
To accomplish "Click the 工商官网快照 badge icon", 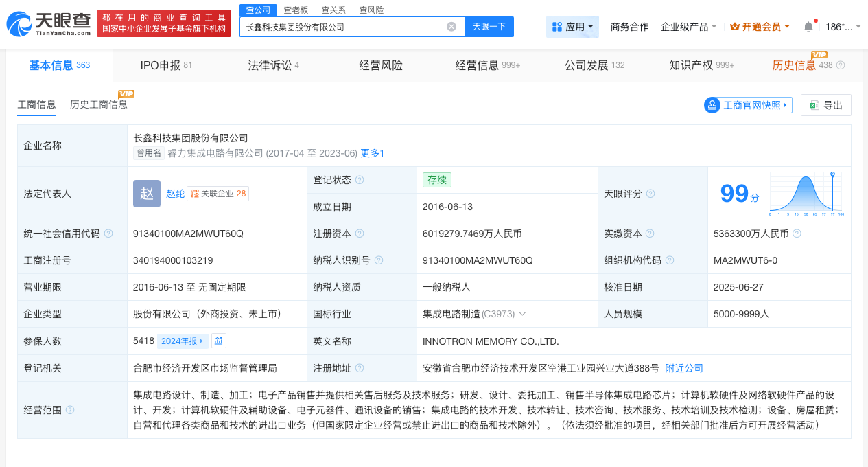I will click(712, 105).
